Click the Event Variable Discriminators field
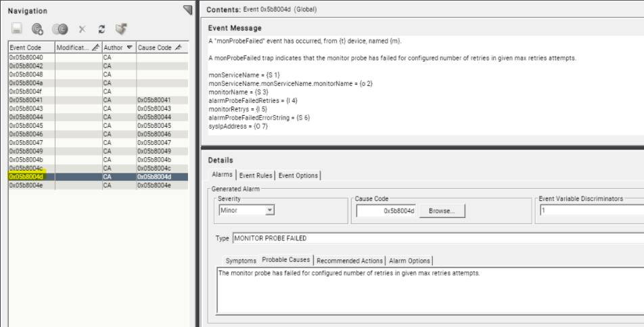 [592, 211]
